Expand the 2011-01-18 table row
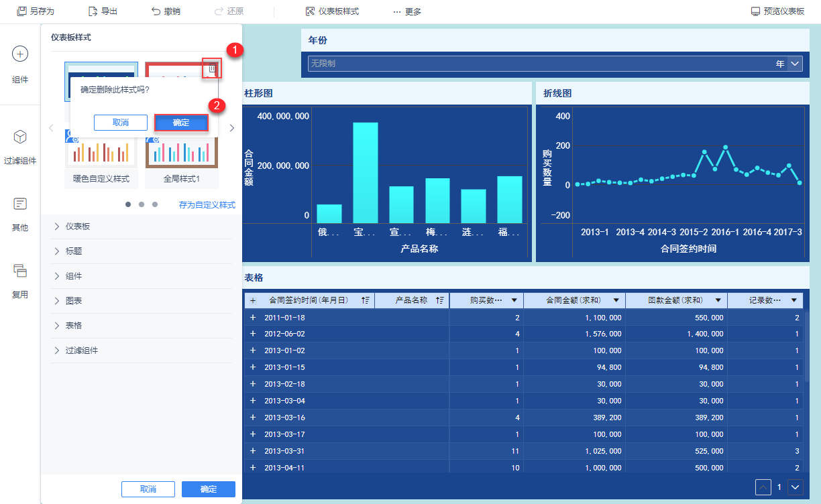 click(253, 318)
